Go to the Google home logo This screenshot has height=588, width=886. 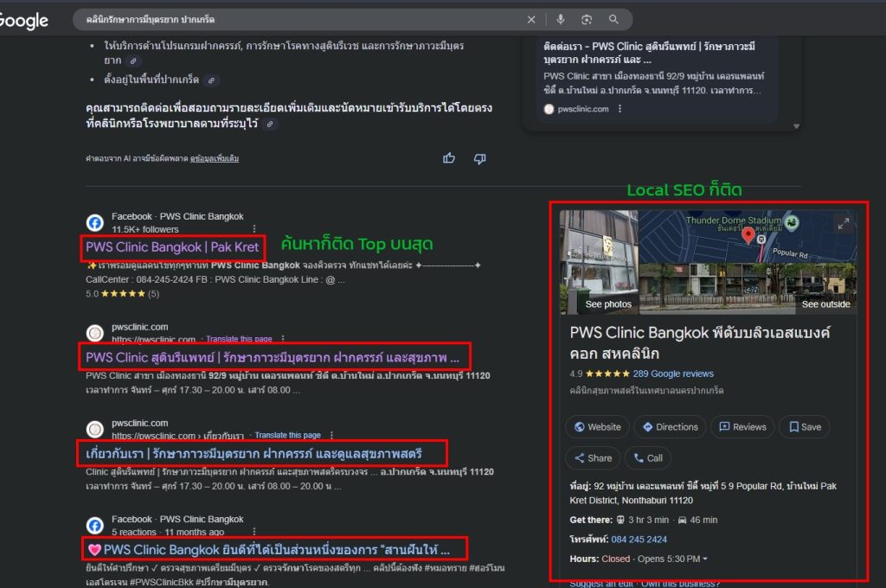23,21
